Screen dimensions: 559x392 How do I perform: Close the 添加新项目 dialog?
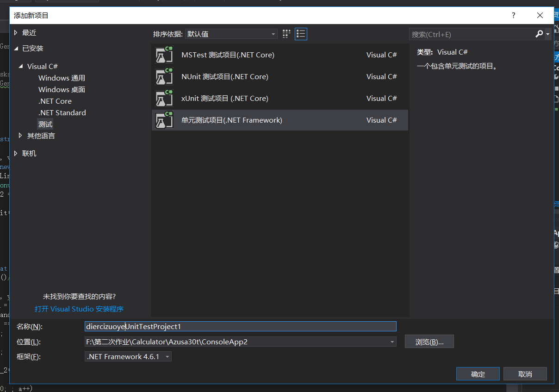pyautogui.click(x=540, y=15)
